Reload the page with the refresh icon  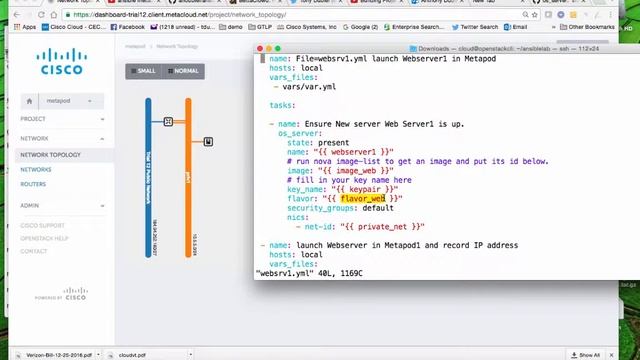pyautogui.click(x=41, y=15)
